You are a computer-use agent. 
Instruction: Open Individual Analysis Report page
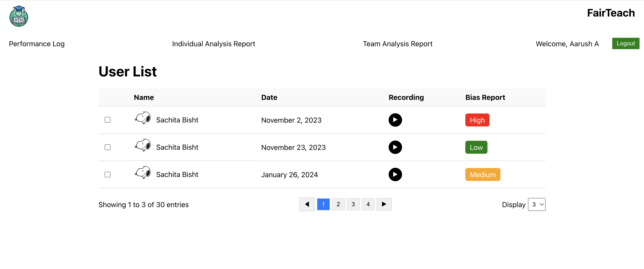[214, 44]
